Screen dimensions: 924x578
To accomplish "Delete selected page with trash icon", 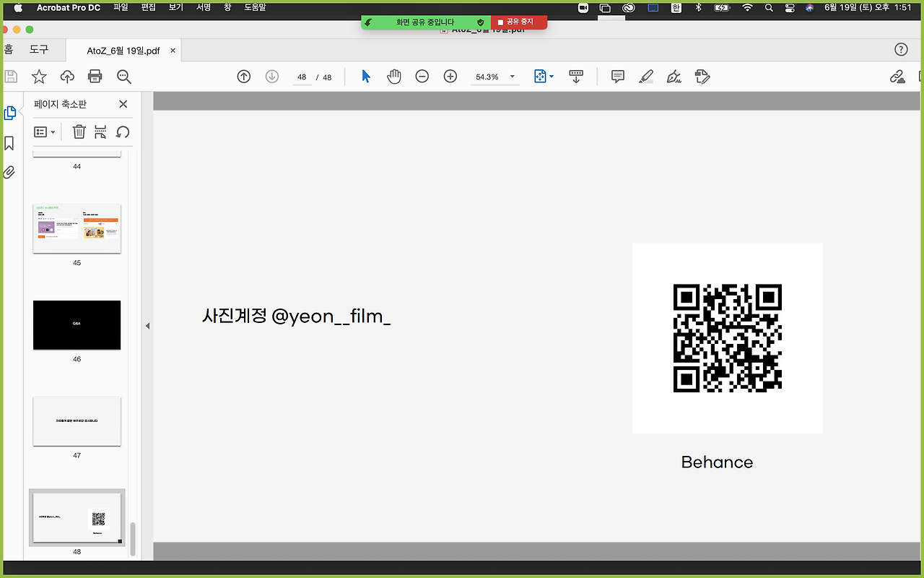I will (79, 131).
